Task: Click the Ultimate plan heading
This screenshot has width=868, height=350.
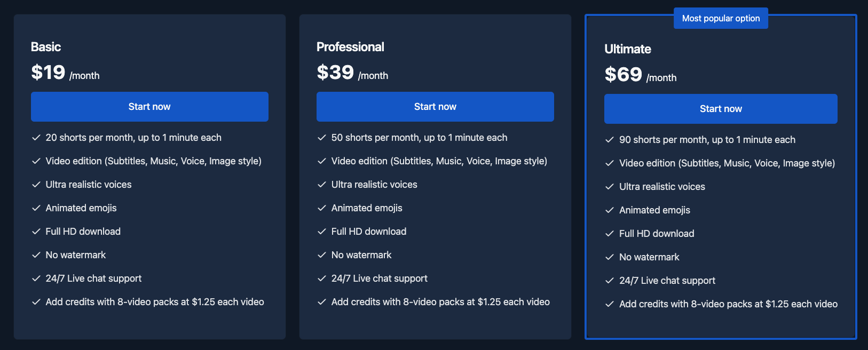Action: click(x=628, y=49)
